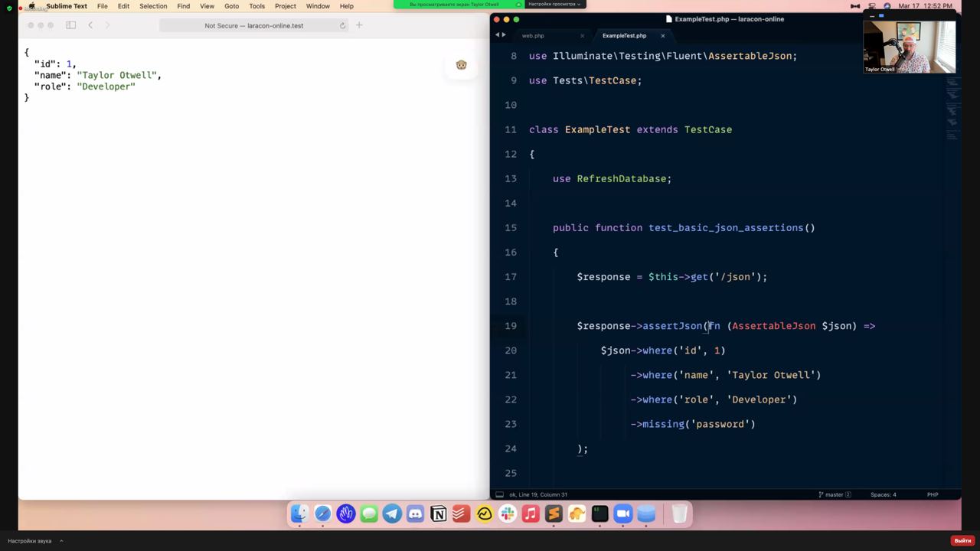Open the Tools menu
The height and width of the screenshot is (551, 980).
[x=256, y=6]
